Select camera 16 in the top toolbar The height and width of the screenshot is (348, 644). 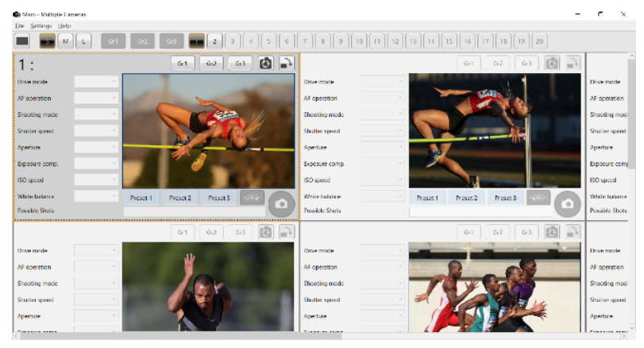468,41
